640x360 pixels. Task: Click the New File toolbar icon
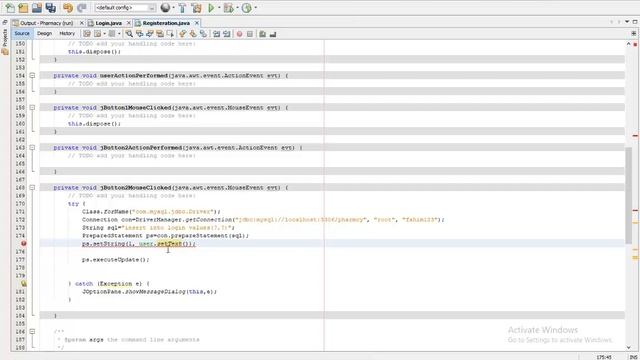pos(9,7)
